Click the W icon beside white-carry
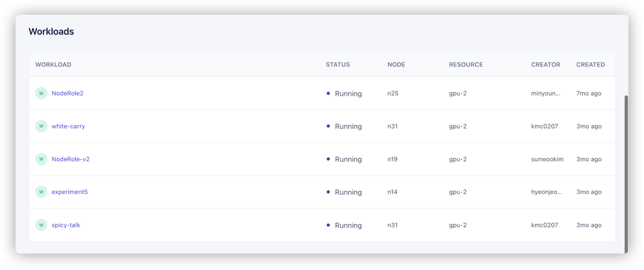 point(41,126)
